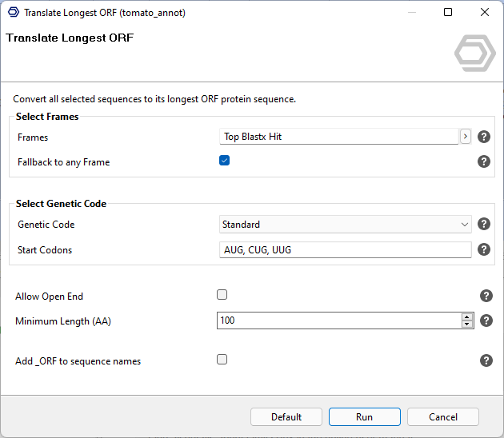504x438 pixels.
Task: Click help icon beside Start Codons
Action: 483,250
